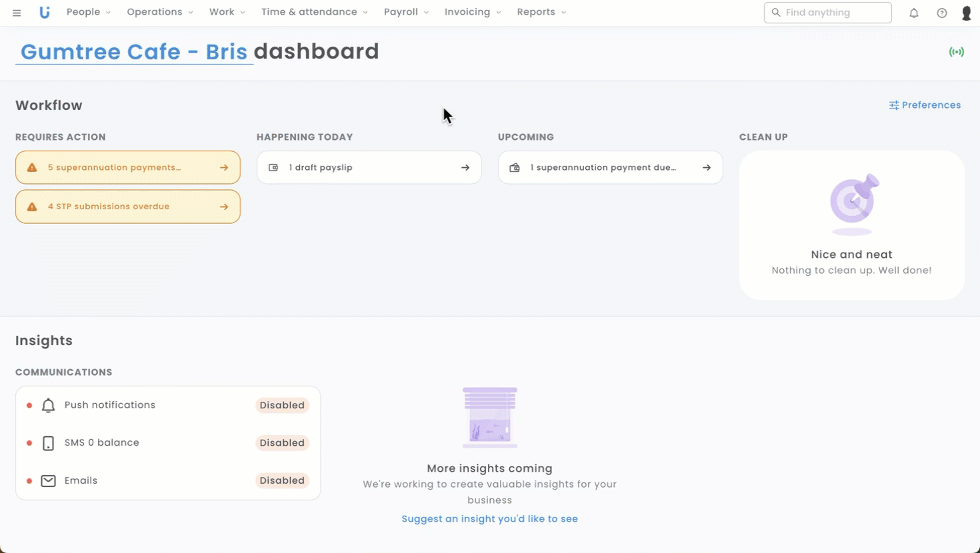
Task: Open the user profile avatar
Action: (x=966, y=13)
